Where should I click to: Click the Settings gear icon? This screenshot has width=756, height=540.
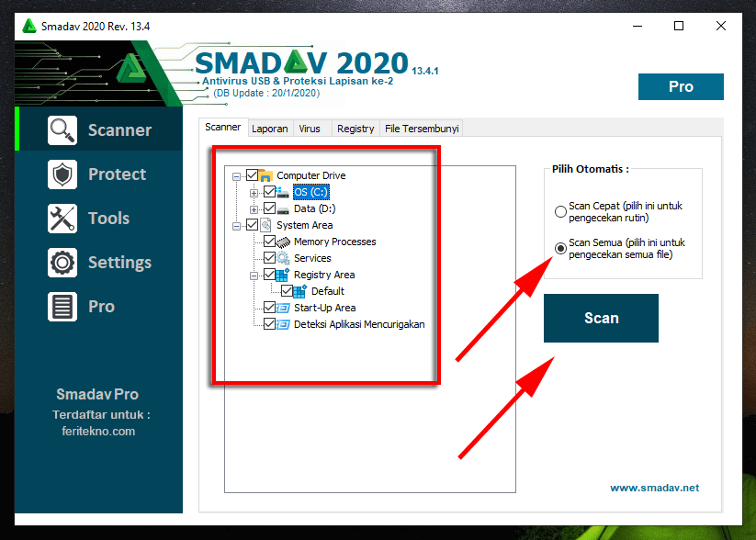coord(62,263)
